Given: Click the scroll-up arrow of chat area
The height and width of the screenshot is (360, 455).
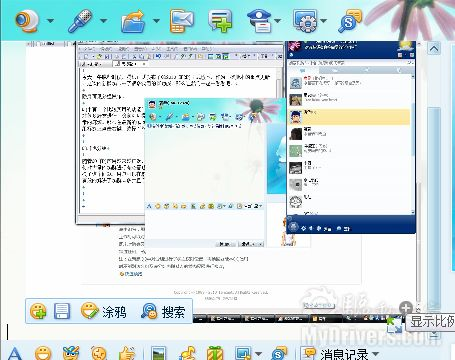Looking at the screenshot, I should click(x=434, y=49).
